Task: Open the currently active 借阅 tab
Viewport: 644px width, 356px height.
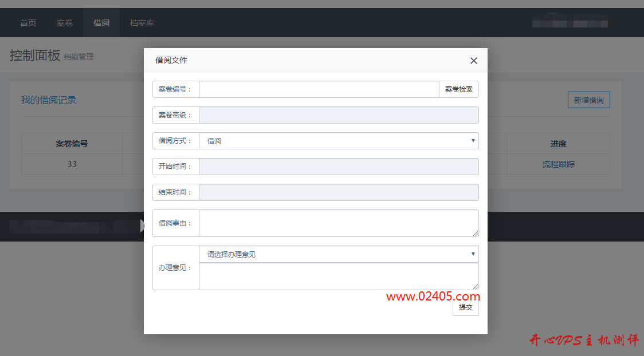Action: [x=101, y=23]
